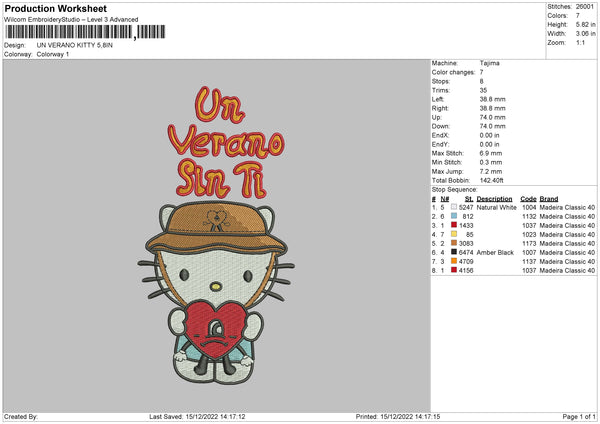600x424 pixels.
Task: Click the Width value 3.06 in
Action: (585, 34)
